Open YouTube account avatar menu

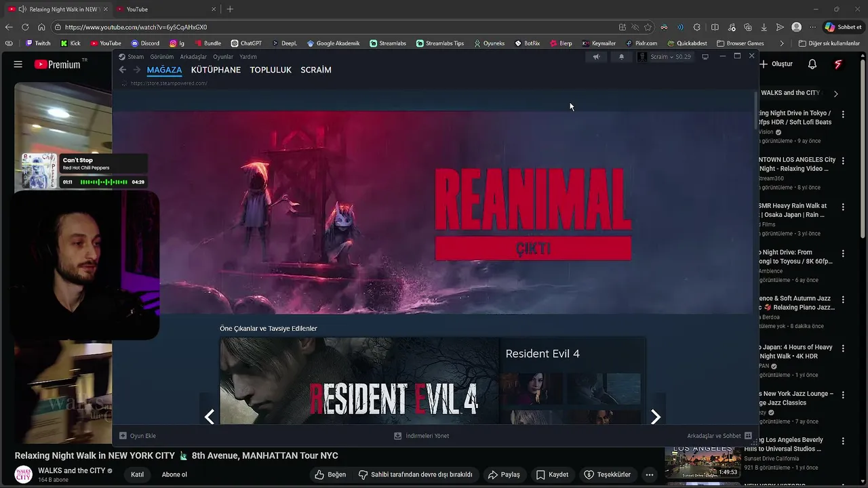[x=838, y=64]
